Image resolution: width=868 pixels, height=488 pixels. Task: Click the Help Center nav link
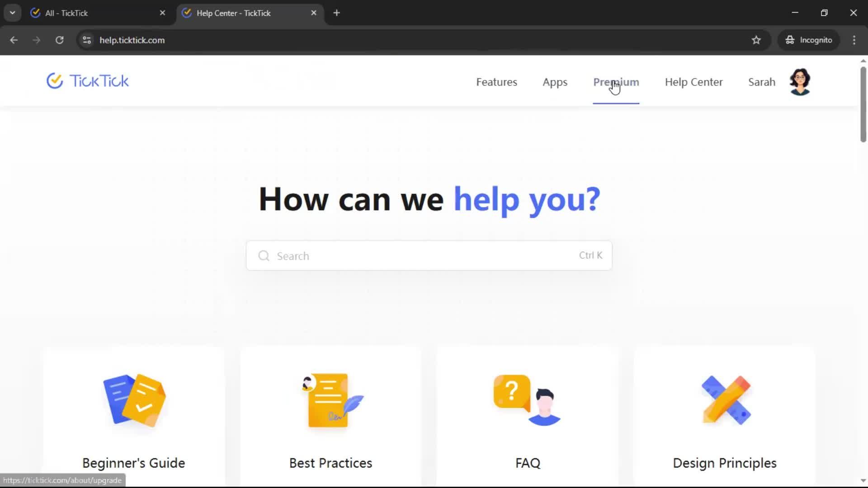coord(693,82)
